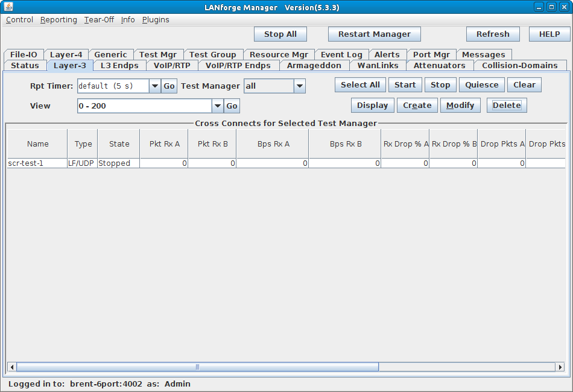Sort by Rx Drop % B column header
573x392 pixels.
tap(454, 144)
